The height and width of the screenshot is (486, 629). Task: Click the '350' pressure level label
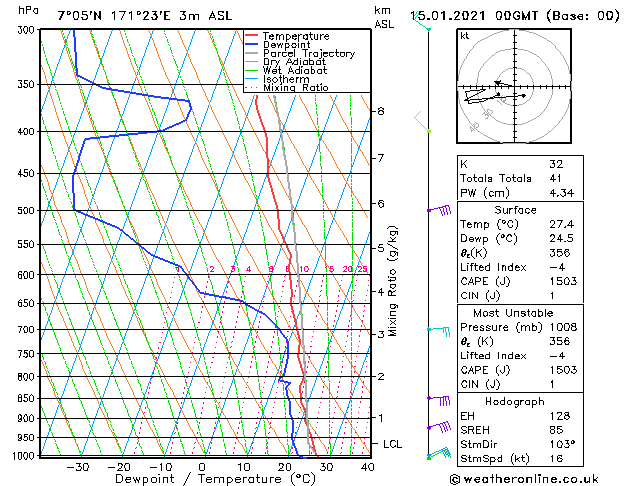[28, 85]
